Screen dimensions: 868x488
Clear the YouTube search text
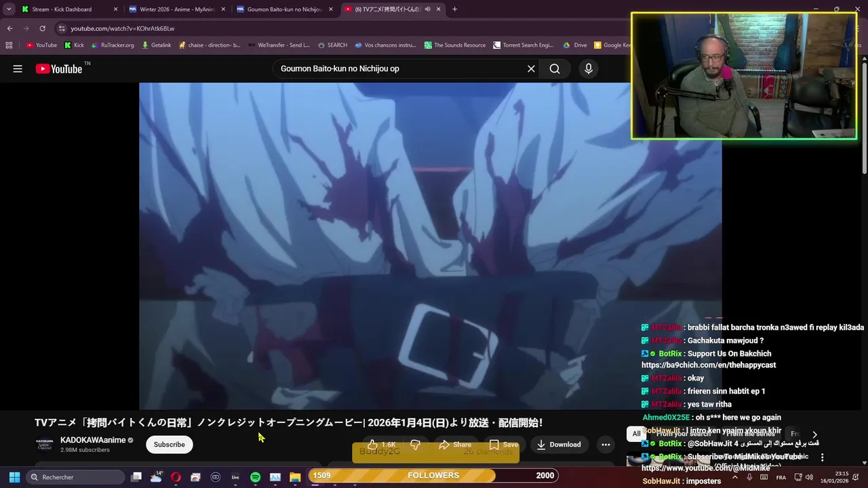(531, 68)
